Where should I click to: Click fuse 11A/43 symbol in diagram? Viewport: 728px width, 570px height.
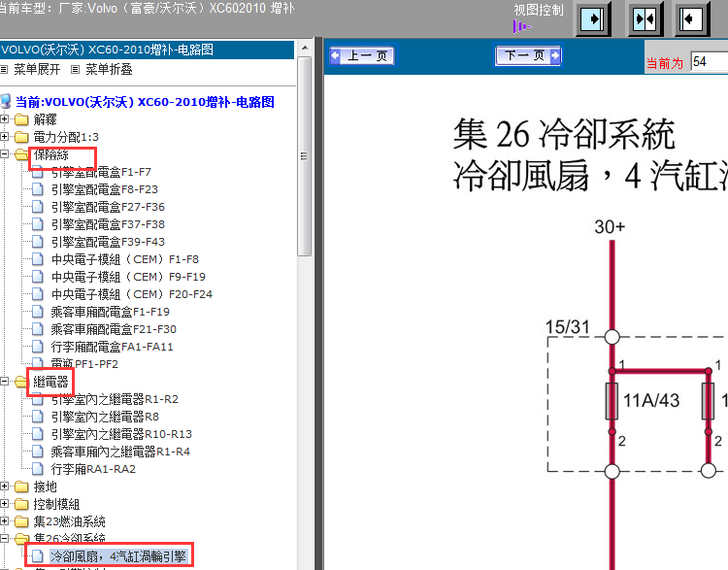[x=612, y=401]
